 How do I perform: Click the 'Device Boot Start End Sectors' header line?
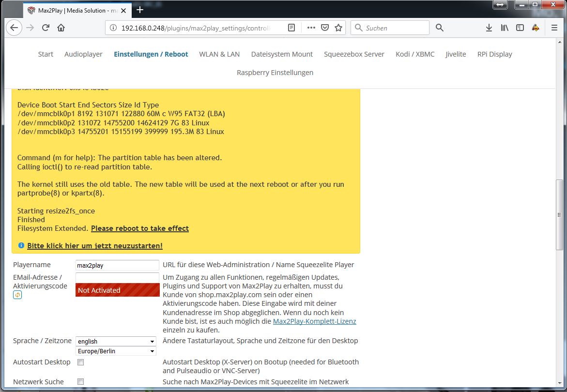(x=88, y=105)
